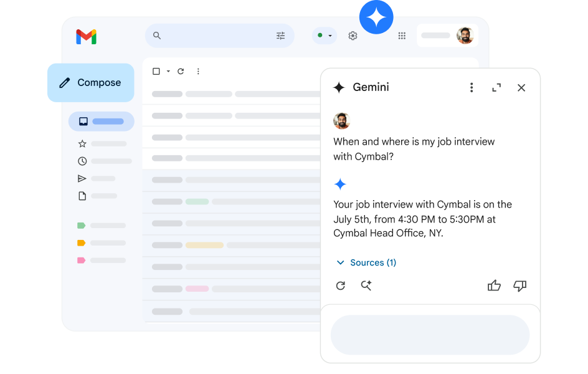
Task: Open search filter options icon
Action: point(280,36)
